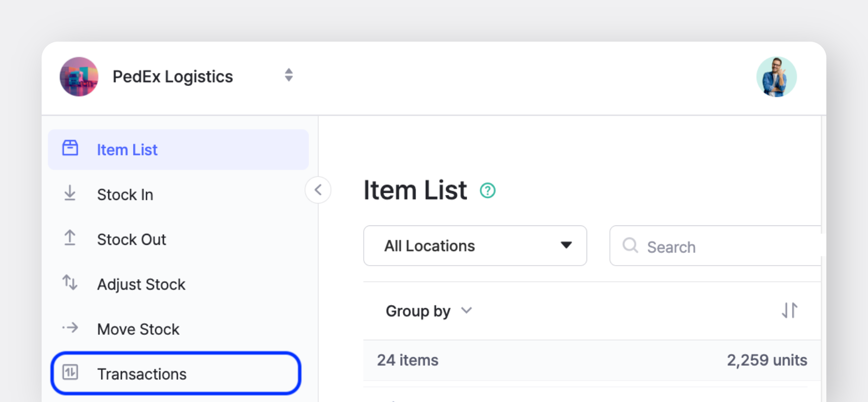Viewport: 868px width, 402px height.
Task: Open the Adjust Stock page
Action: click(141, 283)
